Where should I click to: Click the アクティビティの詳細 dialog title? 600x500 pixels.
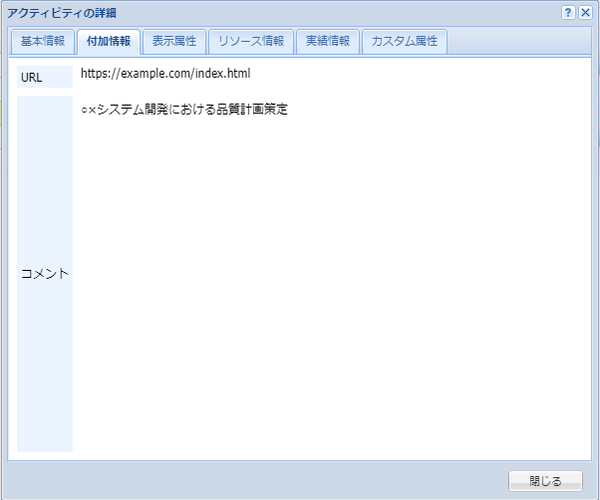[x=62, y=13]
